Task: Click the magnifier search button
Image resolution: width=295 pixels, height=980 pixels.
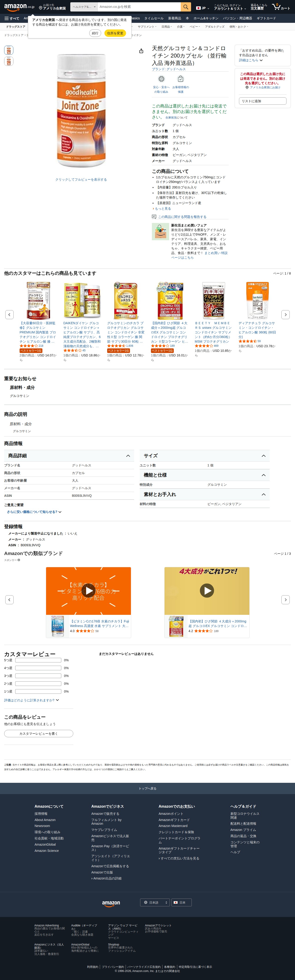Action: pos(186,7)
